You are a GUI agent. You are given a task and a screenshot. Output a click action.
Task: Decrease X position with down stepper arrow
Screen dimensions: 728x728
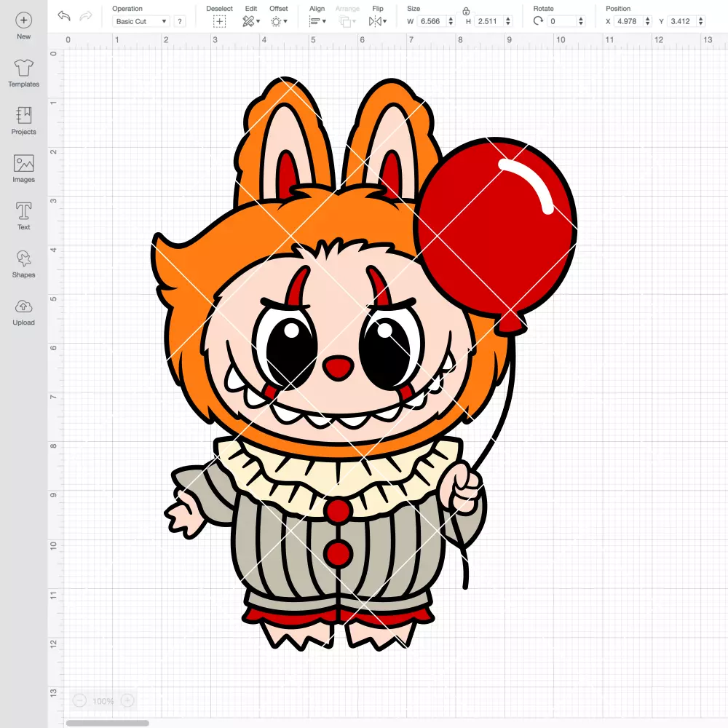[648, 24]
